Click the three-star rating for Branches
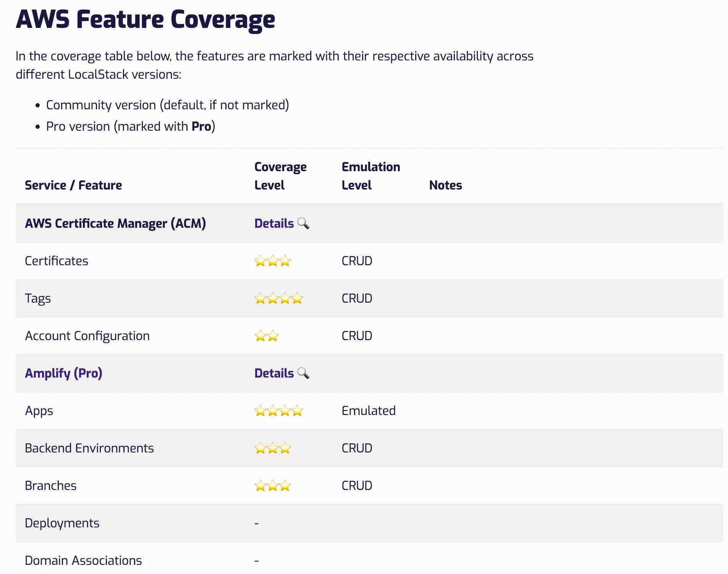The width and height of the screenshot is (728, 574). coord(273,486)
